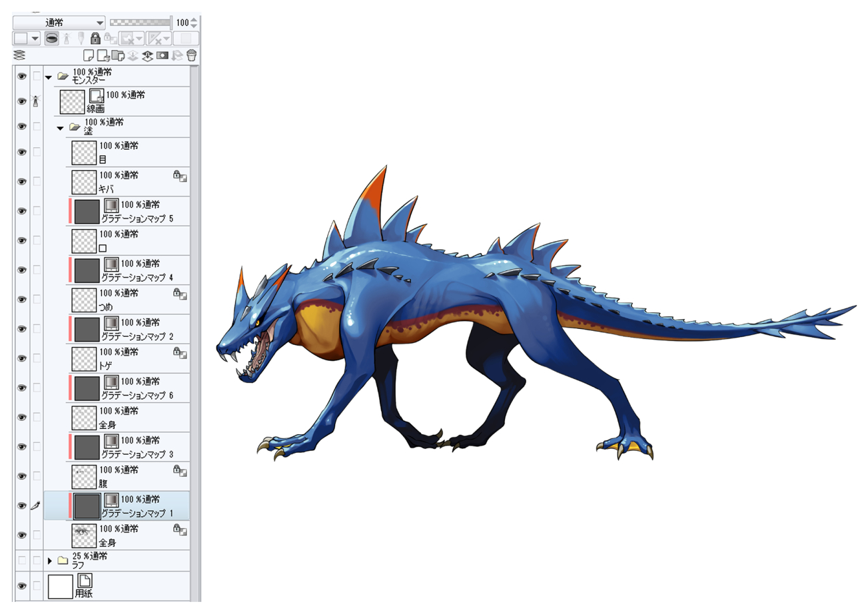
Task: Click the vector layer icon on 線画 layer
Action: [97, 96]
